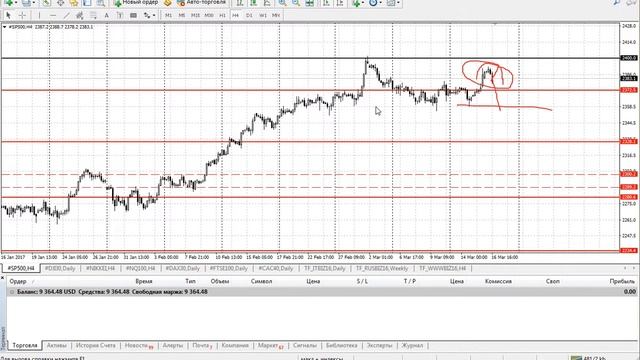Select the equidistant channel tool

80,15
